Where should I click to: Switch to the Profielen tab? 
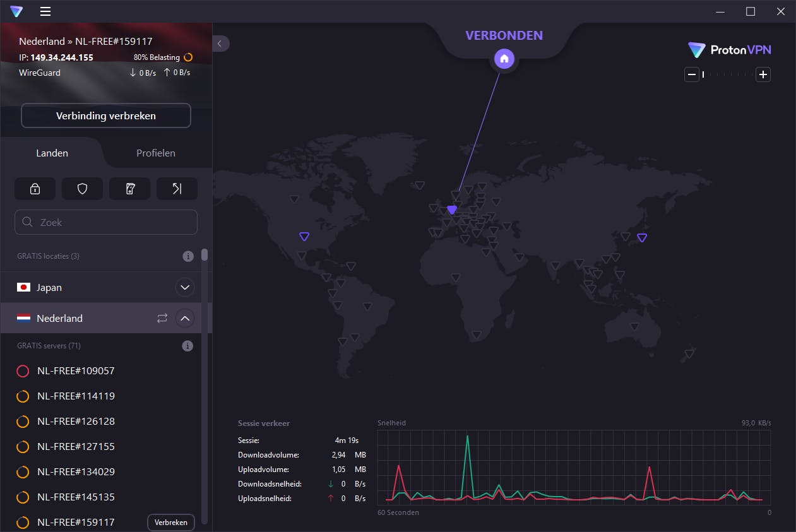[x=156, y=153]
